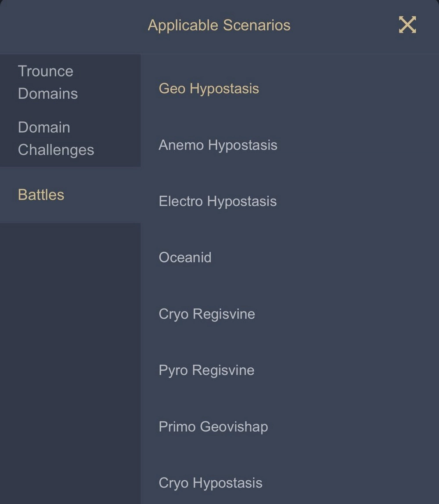Click Hypostasis word in Geo entry
Image resolution: width=439 pixels, height=504 pixels.
pos(224,88)
